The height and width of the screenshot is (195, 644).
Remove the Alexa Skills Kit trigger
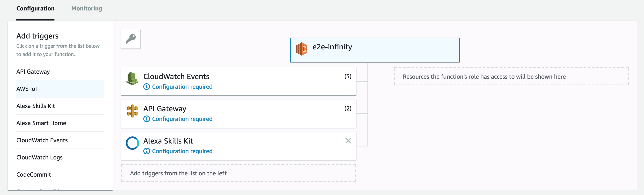coord(348,141)
